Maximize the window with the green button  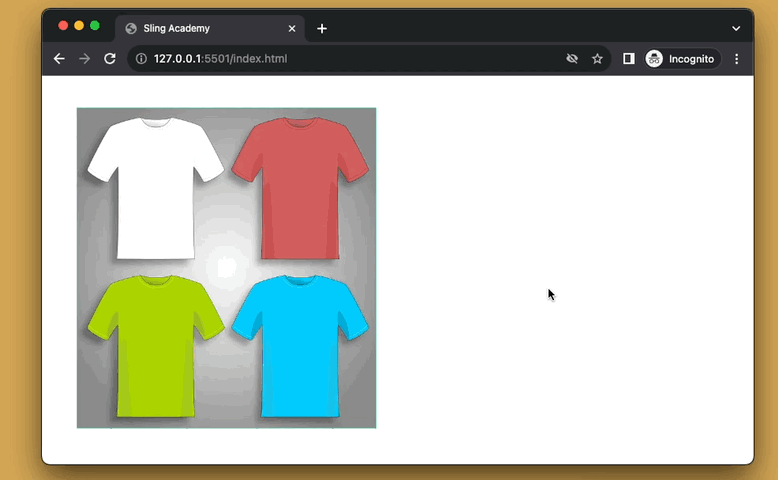[95, 25]
